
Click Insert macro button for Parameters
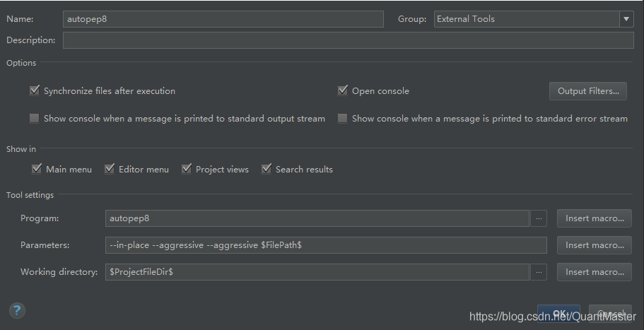[594, 245]
